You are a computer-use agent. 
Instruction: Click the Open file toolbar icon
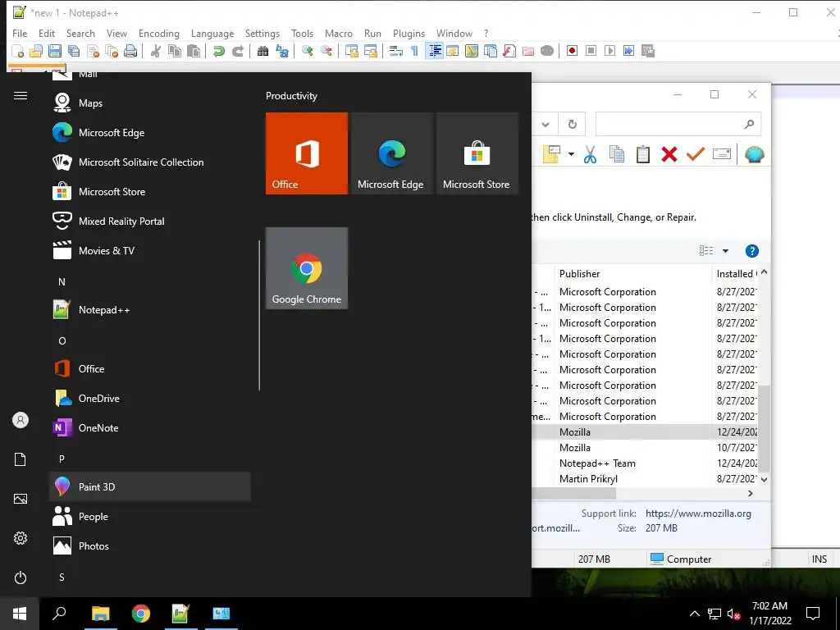tap(36, 51)
